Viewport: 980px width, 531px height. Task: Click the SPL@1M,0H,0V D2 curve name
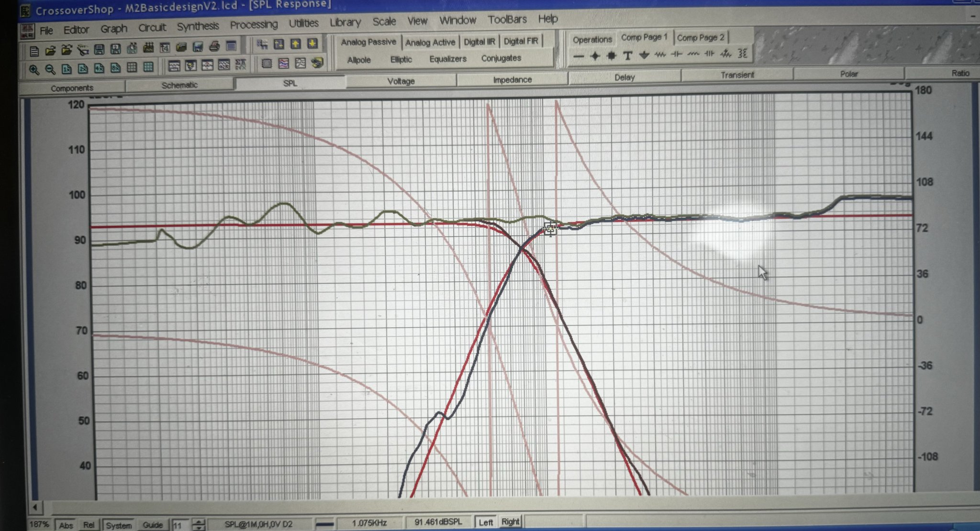[258, 524]
